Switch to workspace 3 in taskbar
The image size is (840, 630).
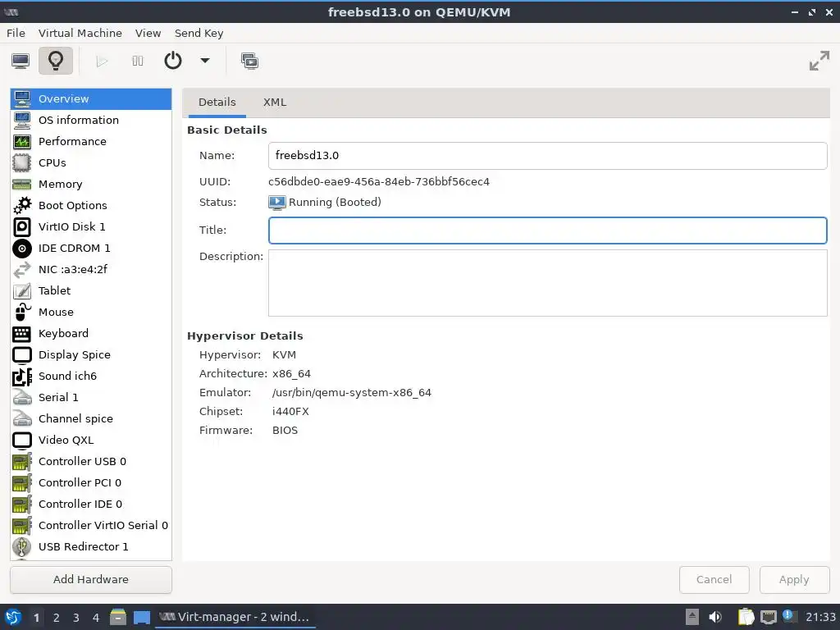(76, 618)
